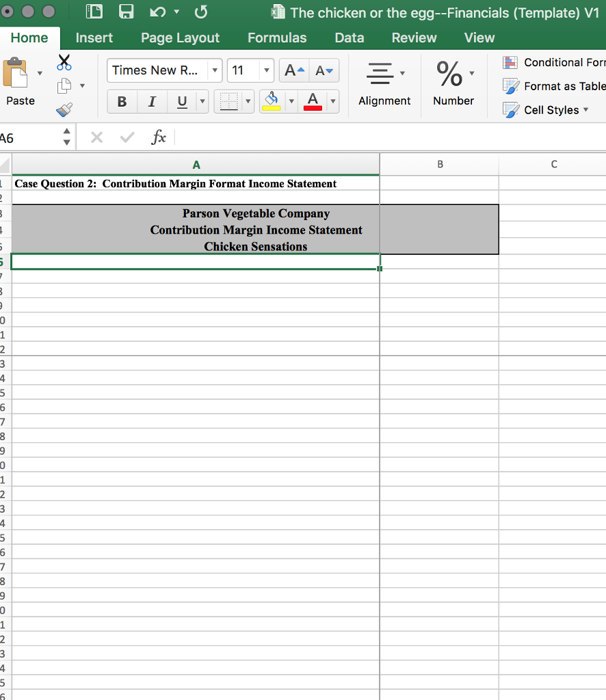The image size is (606, 700).
Task: Open Conditional Formatting
Action: [x=554, y=62]
